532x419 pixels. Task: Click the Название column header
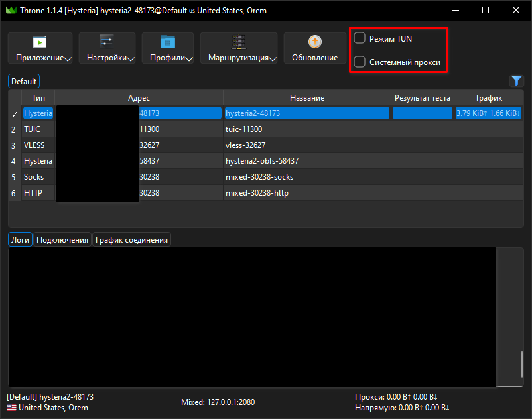pyautogui.click(x=307, y=98)
